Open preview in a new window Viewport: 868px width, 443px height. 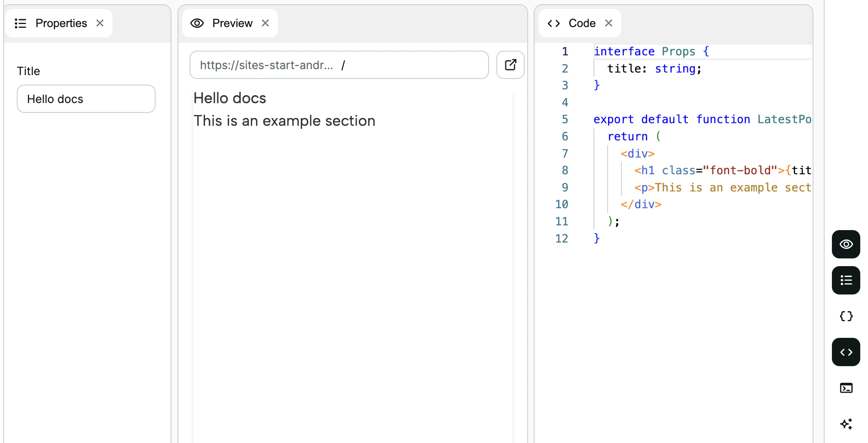(x=510, y=65)
